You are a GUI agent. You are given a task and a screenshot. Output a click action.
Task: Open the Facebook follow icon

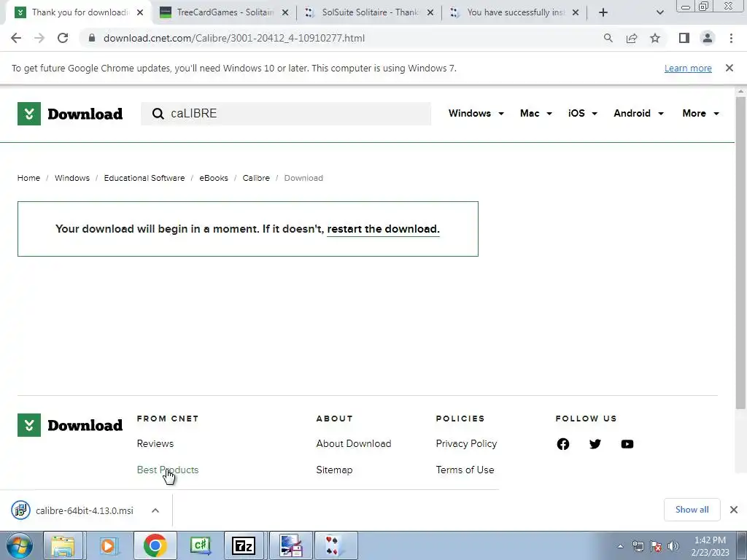563,444
